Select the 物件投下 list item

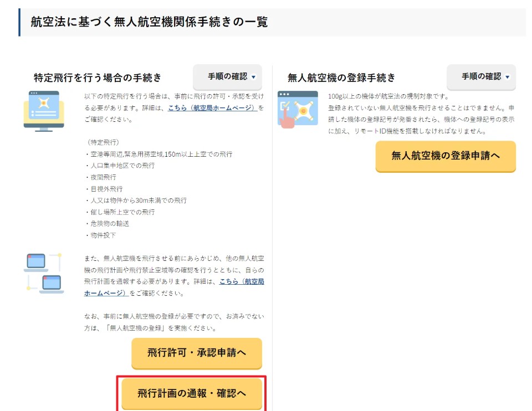click(101, 235)
